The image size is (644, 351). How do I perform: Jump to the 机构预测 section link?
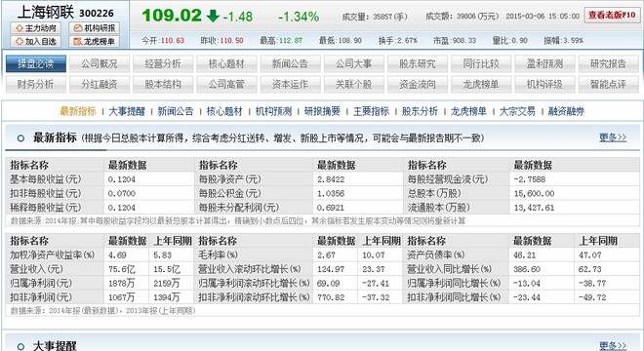click(273, 111)
